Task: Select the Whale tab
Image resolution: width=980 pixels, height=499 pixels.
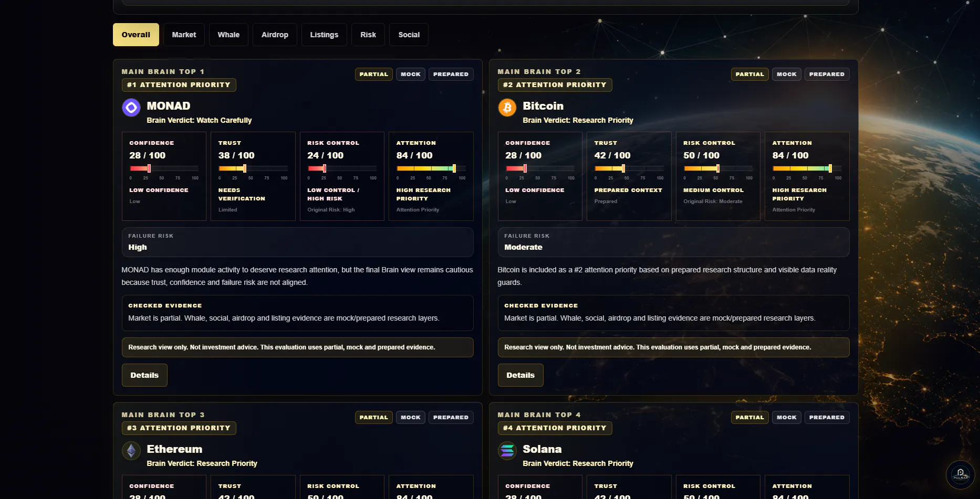Action: point(228,35)
